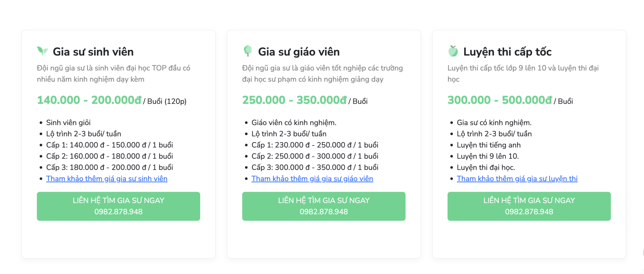644x274 pixels.
Task: Open link Tham khảo thêm giá gia sư giáo viên
Action: [x=312, y=179]
